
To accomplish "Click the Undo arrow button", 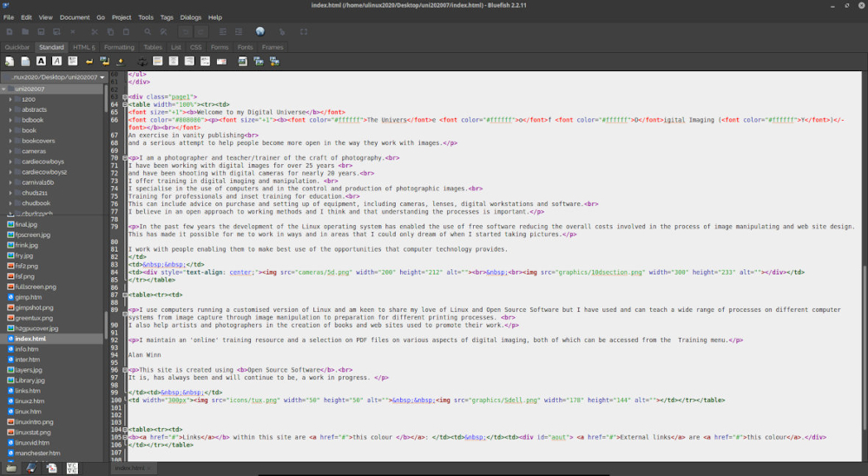I will click(186, 31).
